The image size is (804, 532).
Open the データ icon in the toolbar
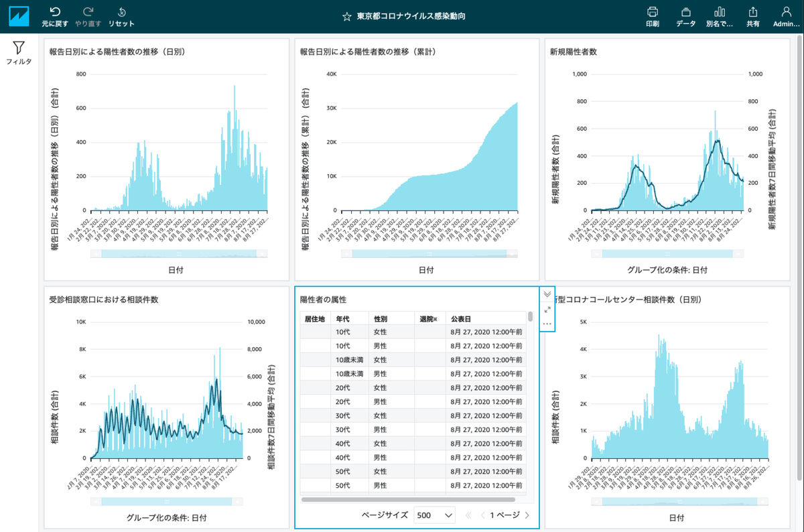click(x=685, y=11)
